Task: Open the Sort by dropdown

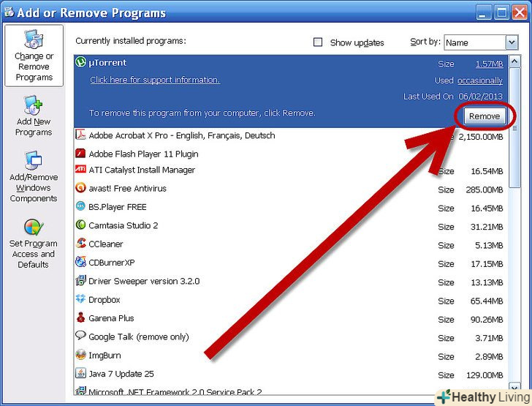Action: (x=512, y=43)
